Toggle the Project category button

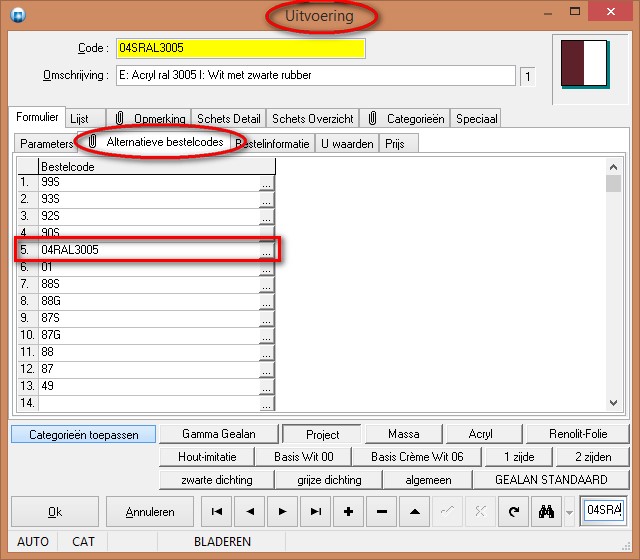(x=322, y=434)
